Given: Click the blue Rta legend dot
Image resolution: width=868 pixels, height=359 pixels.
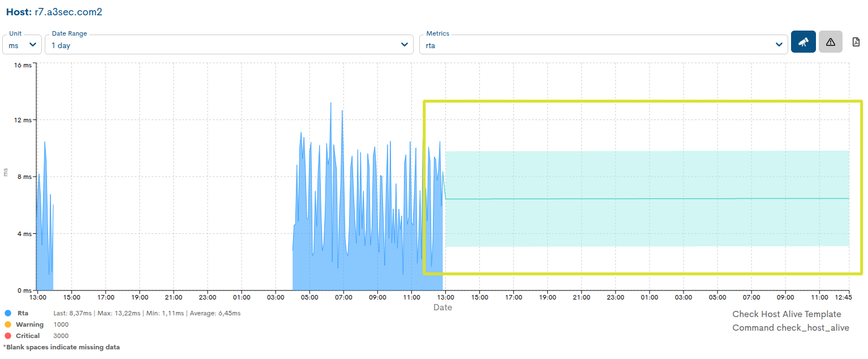Looking at the screenshot, I should click(x=7, y=313).
